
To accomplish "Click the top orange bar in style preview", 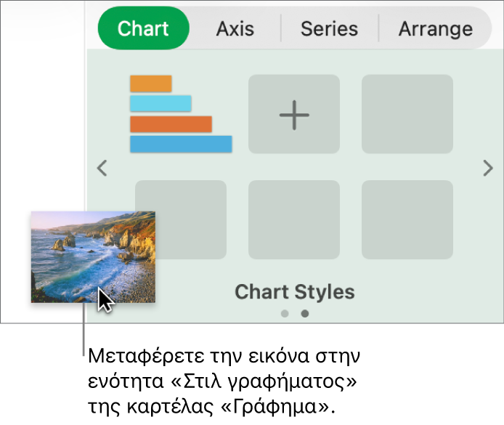I will click(x=151, y=84).
